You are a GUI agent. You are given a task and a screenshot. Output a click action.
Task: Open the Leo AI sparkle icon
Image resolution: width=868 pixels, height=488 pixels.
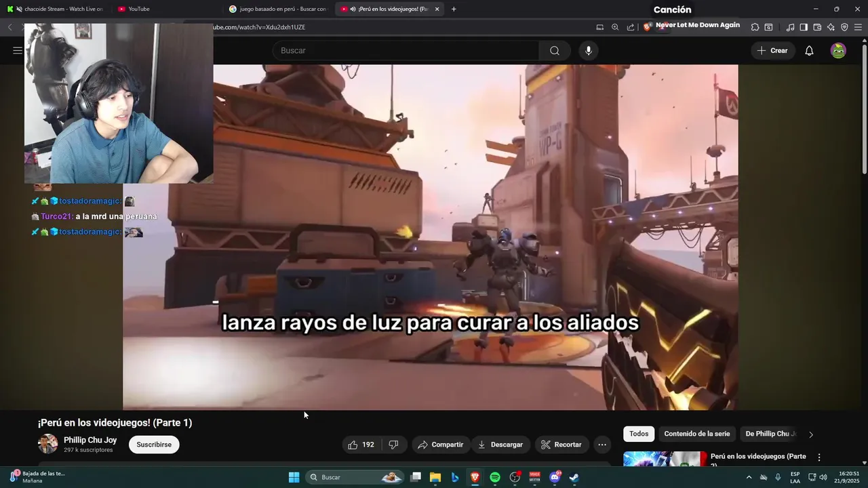[831, 27]
